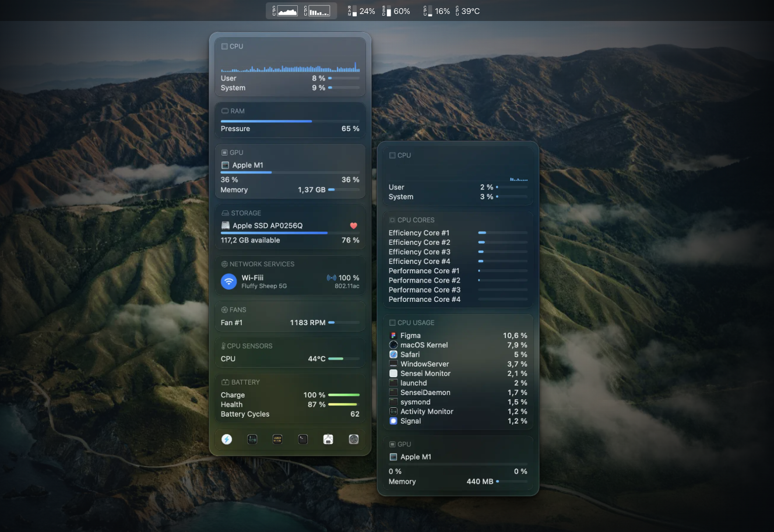Viewport: 774px width, 532px height.
Task: Click the BATTERY section header icon
Action: [x=225, y=382]
